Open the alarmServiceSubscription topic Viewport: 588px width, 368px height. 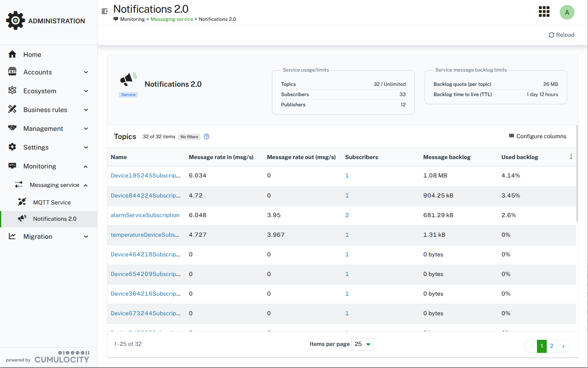pyautogui.click(x=145, y=215)
